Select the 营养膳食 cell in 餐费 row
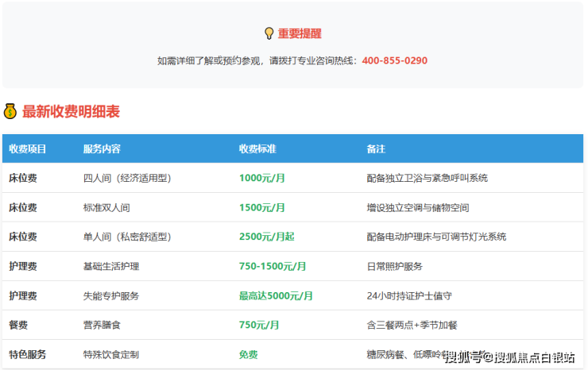Image resolution: width=588 pixels, height=370 pixels. 101,325
